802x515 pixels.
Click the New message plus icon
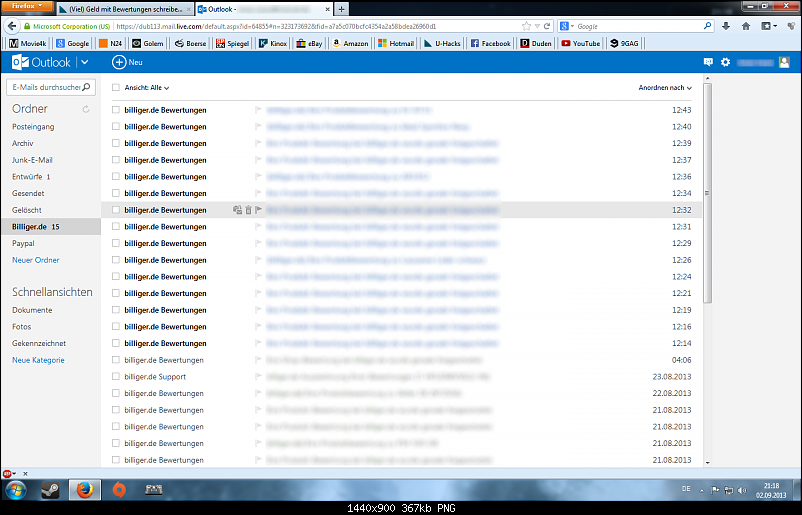(119, 62)
